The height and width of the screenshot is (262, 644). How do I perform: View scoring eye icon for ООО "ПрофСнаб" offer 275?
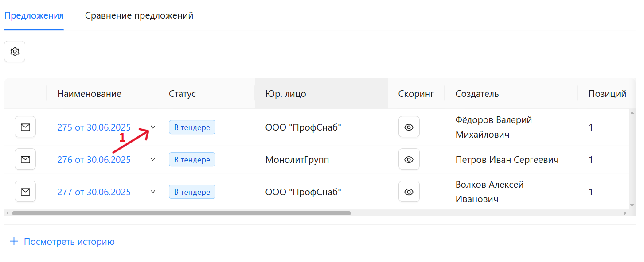pyautogui.click(x=409, y=127)
